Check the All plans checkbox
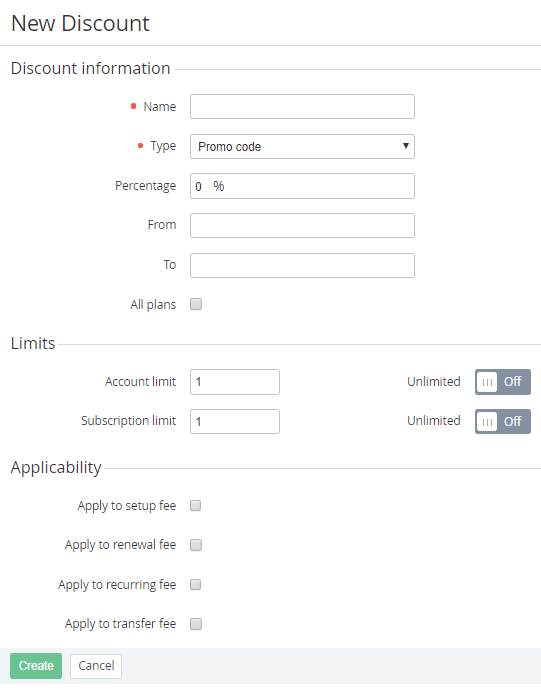This screenshot has width=541, height=690. point(196,304)
